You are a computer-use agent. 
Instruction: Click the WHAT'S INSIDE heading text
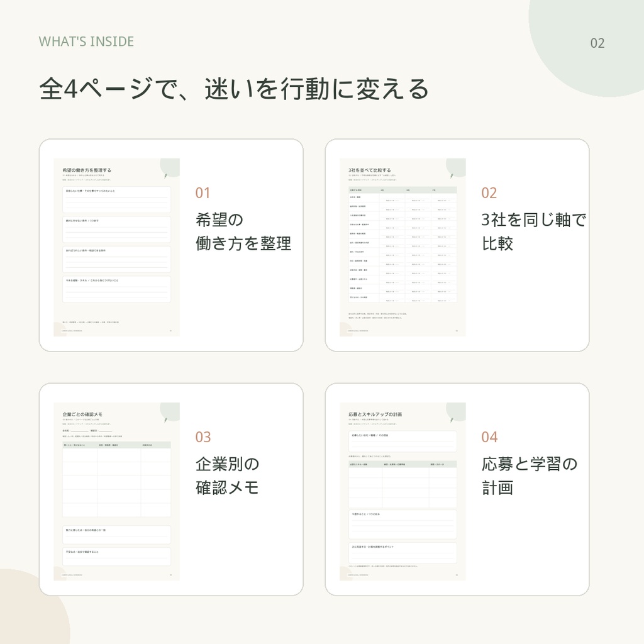(x=86, y=42)
